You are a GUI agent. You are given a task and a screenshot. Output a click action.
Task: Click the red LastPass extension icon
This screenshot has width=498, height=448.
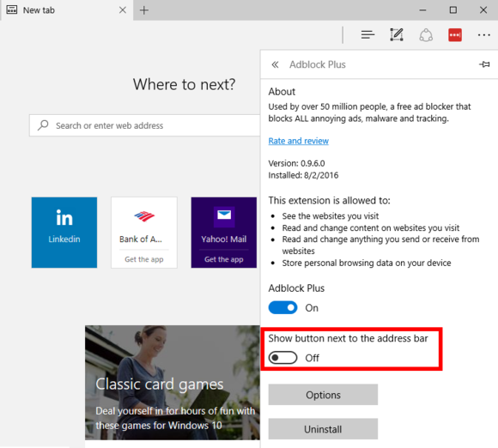[x=455, y=35]
